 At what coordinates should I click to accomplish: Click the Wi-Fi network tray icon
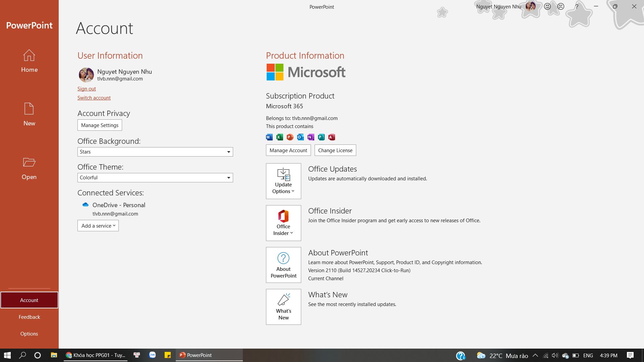pos(546,356)
